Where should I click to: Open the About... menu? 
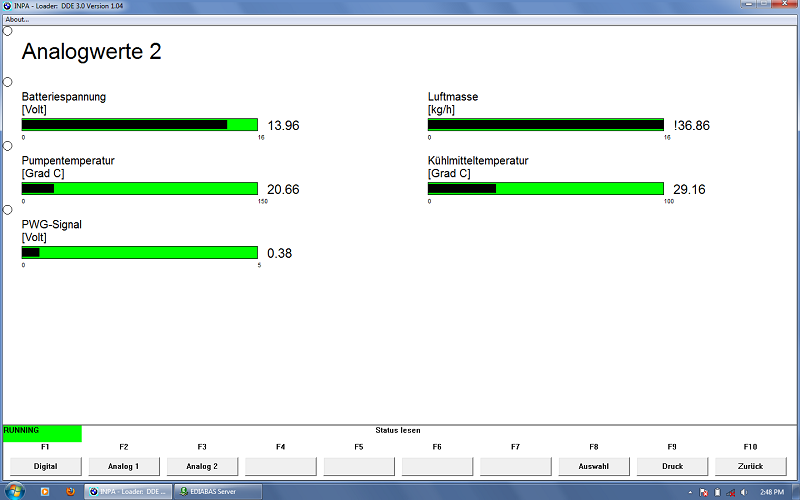click(x=17, y=19)
